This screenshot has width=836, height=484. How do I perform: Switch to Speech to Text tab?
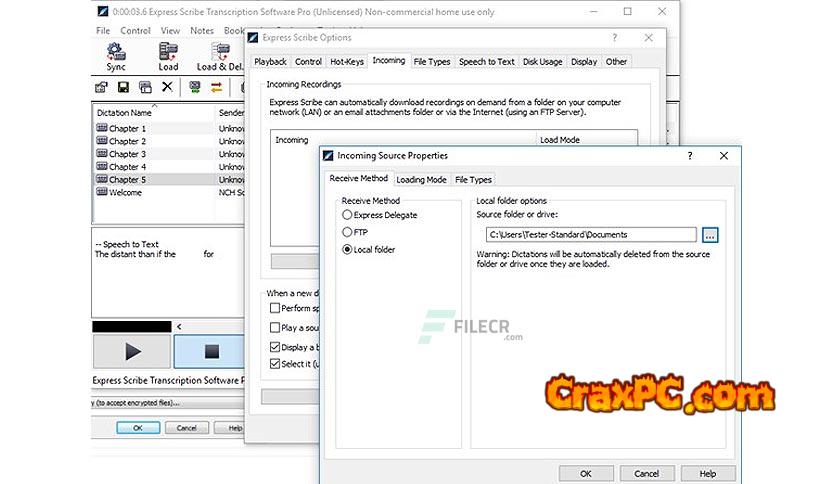point(486,62)
